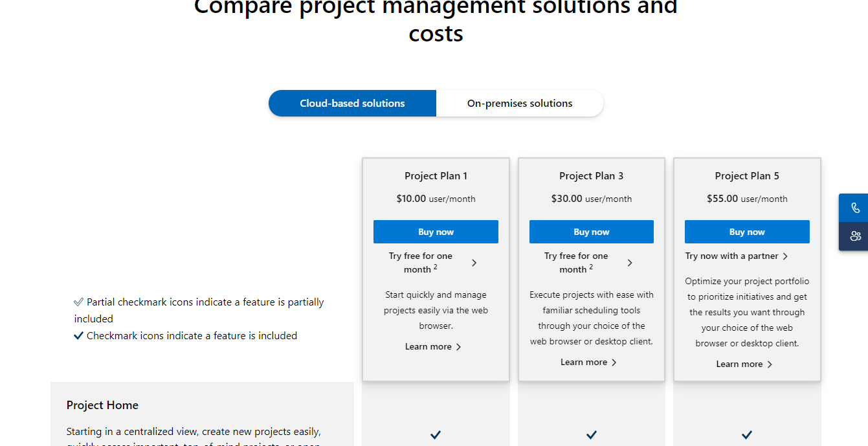Click the partial checkmark legend icon
The image size is (868, 446).
(79, 302)
